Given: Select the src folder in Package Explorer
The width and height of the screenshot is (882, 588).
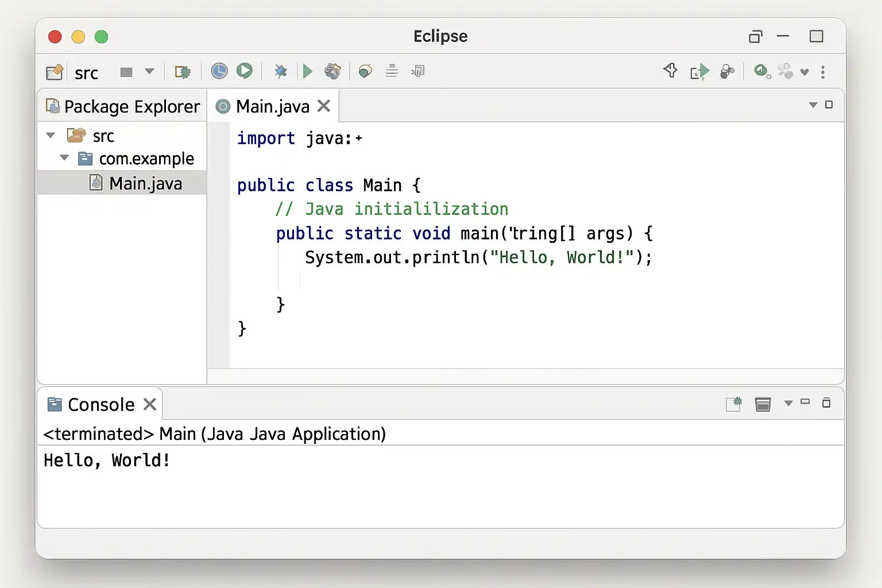Looking at the screenshot, I should tap(103, 136).
